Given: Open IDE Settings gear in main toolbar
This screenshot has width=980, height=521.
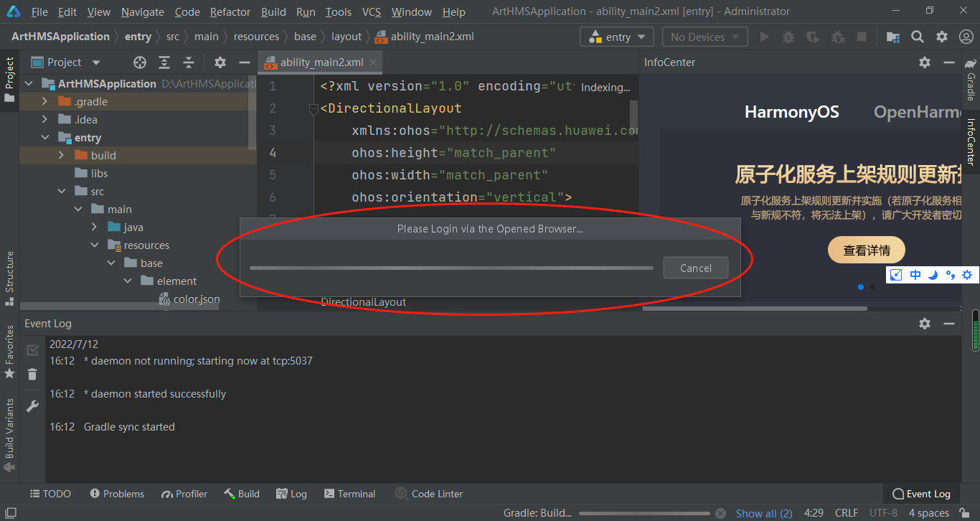Looking at the screenshot, I should 942,37.
